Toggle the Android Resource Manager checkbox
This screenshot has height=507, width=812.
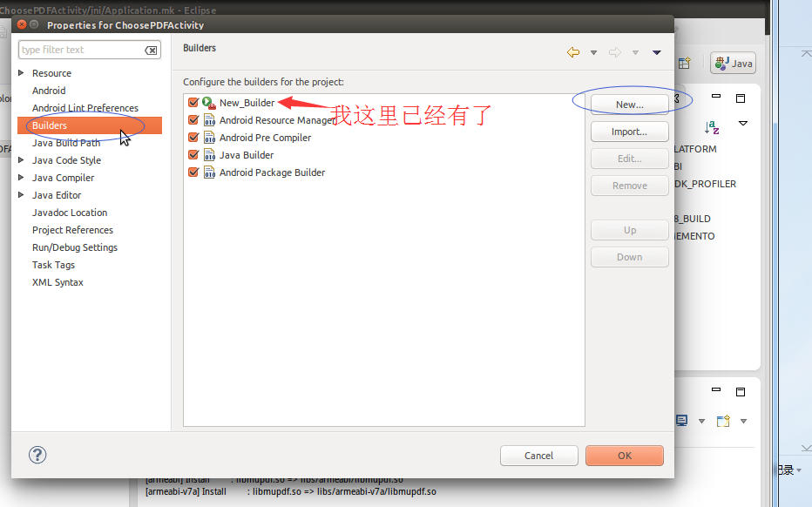(193, 120)
